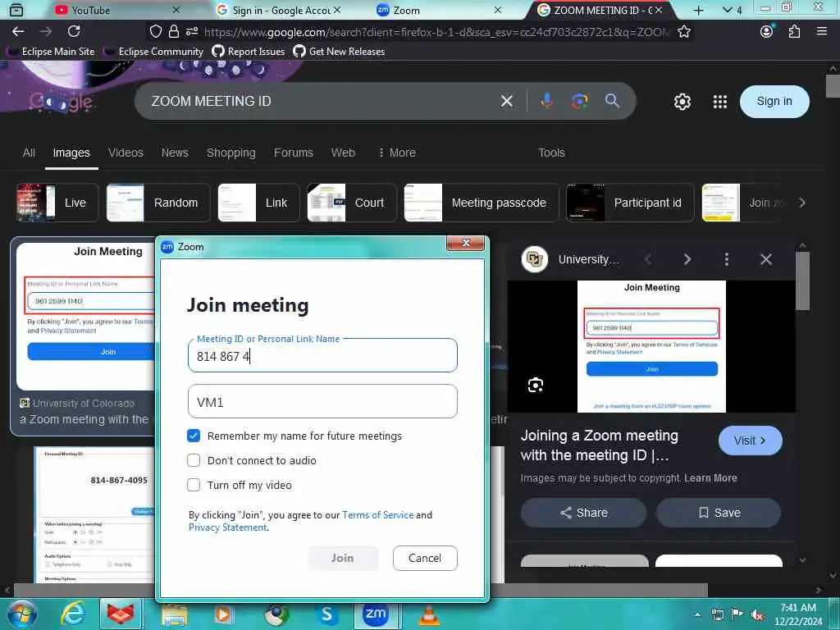Check Turn off my video
Screen dimensions: 840x630
[x=194, y=485]
